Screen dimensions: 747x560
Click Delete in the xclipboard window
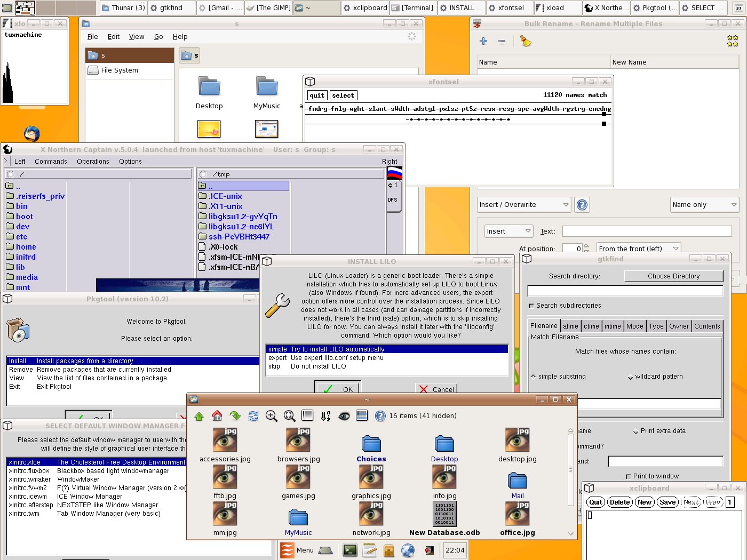619,502
